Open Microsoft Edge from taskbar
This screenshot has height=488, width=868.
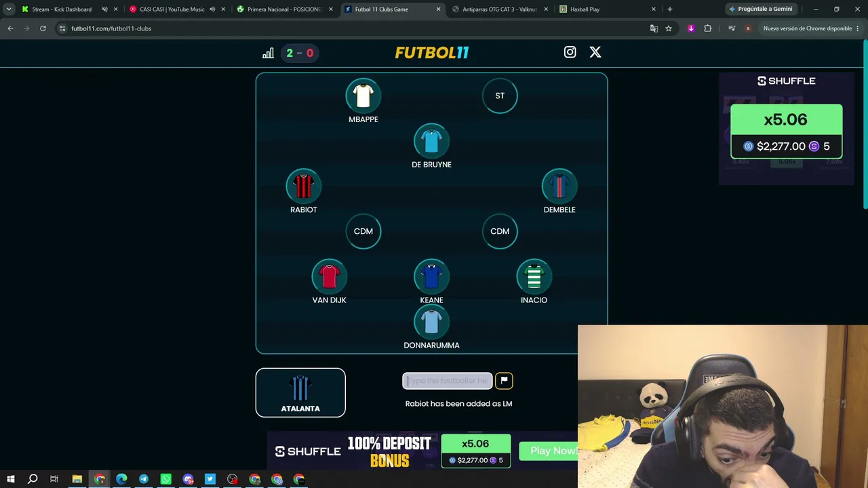click(121, 479)
